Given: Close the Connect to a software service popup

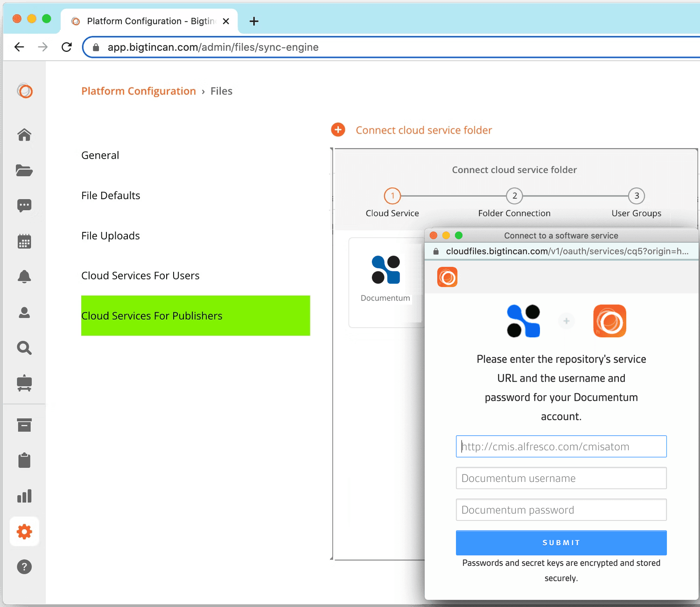Looking at the screenshot, I should [x=434, y=235].
